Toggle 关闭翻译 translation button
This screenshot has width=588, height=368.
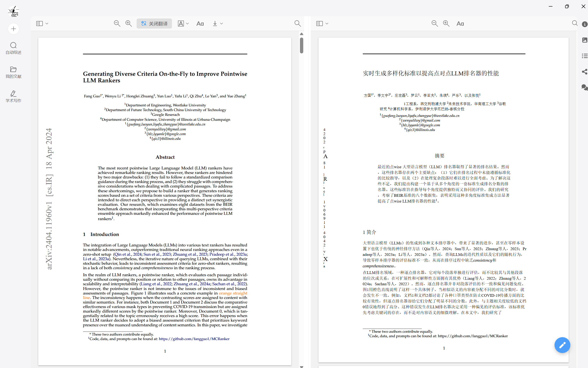coord(154,24)
